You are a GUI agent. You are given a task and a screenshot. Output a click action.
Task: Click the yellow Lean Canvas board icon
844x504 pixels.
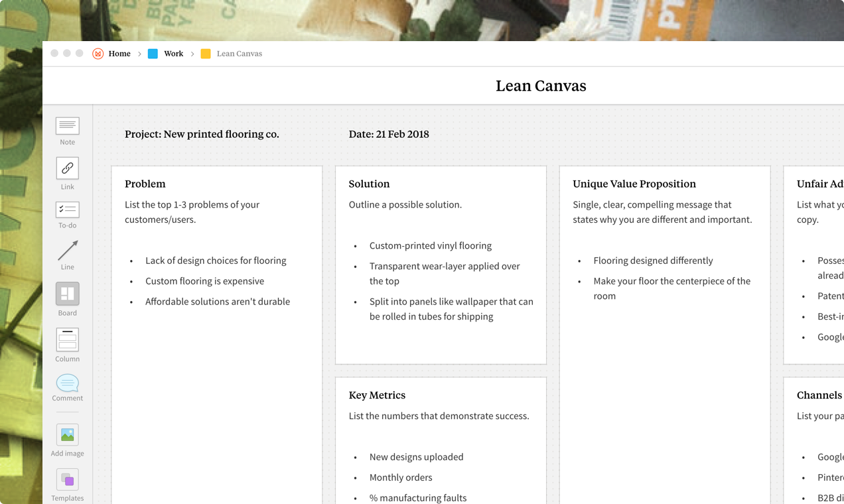point(206,54)
